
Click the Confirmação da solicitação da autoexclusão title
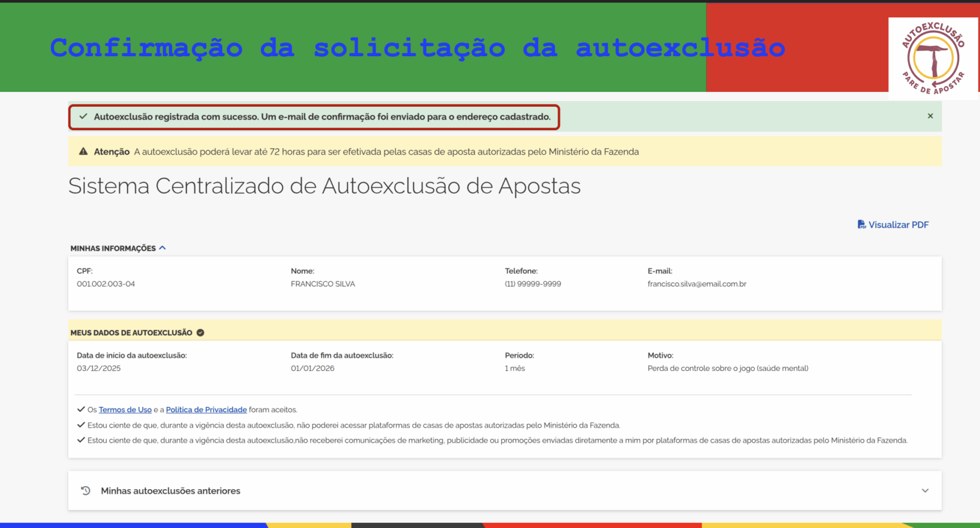pyautogui.click(x=417, y=48)
